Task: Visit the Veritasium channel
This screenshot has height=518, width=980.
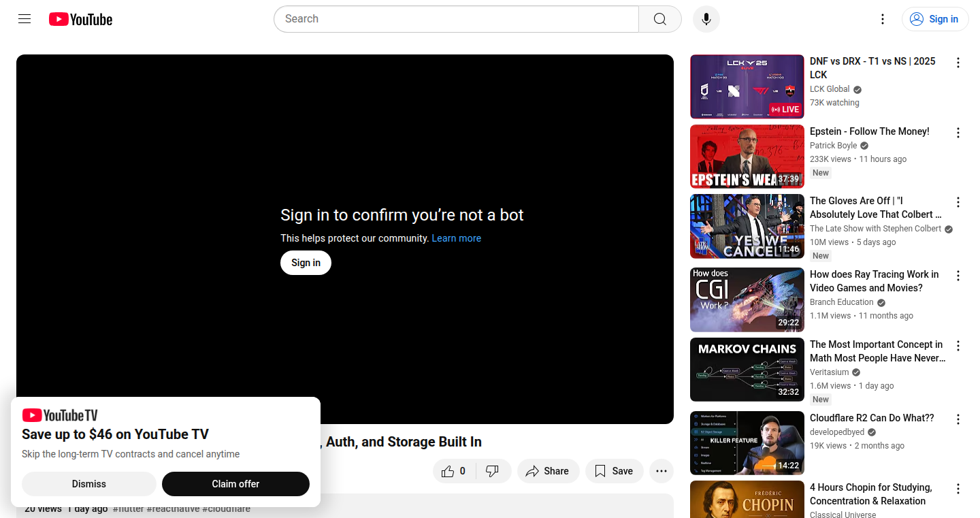Action: pyautogui.click(x=829, y=372)
